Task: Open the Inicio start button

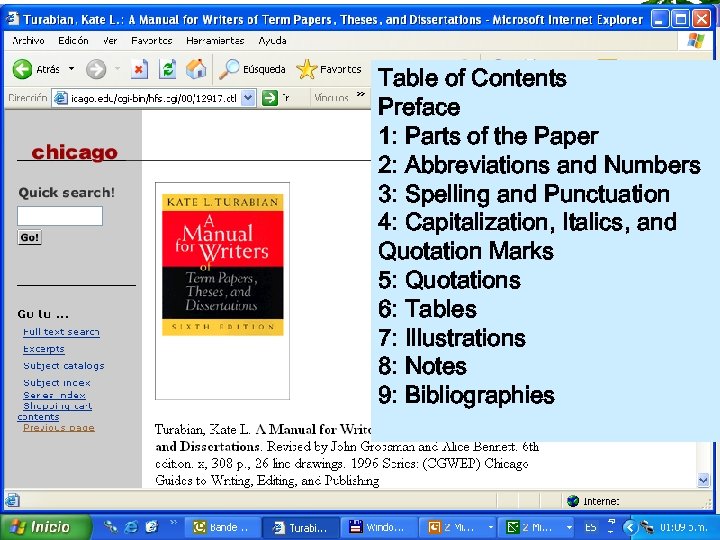Action: 45,527
